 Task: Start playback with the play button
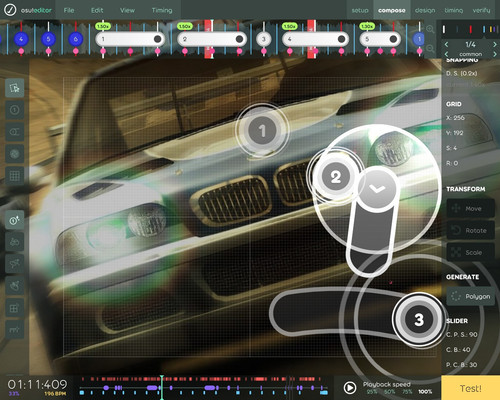350,388
